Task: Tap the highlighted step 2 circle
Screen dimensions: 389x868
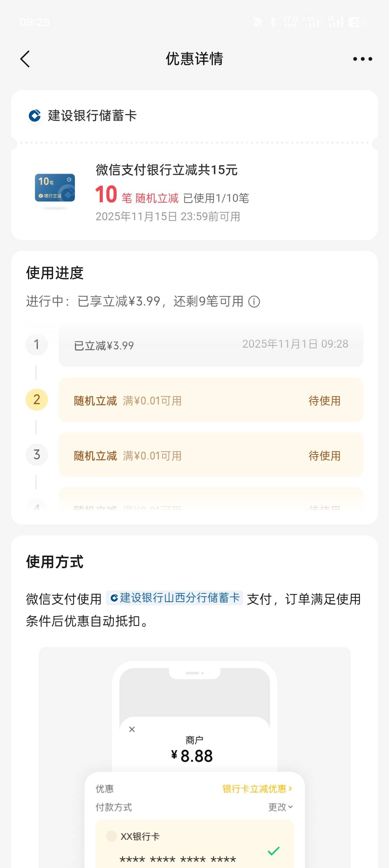Action: point(37,399)
